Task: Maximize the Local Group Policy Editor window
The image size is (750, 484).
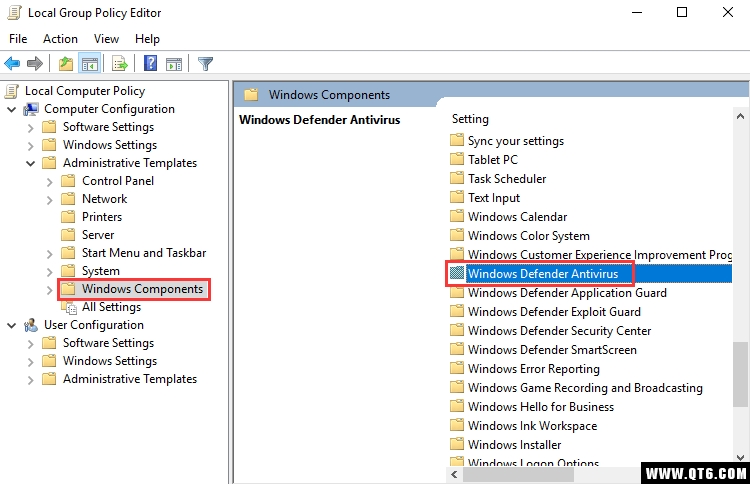Action: pyautogui.click(x=682, y=12)
